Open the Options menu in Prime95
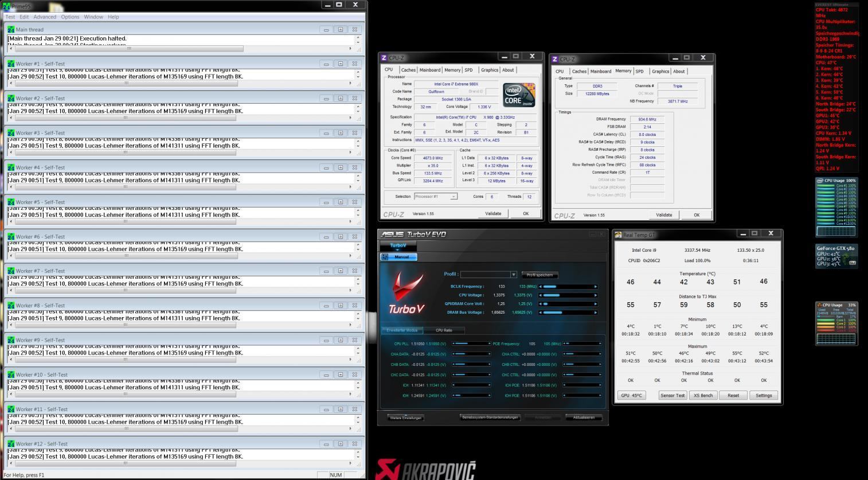 click(70, 17)
